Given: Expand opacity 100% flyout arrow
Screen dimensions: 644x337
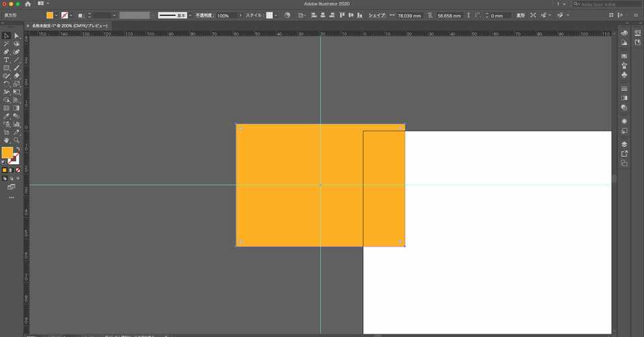Looking at the screenshot, I should [240, 15].
